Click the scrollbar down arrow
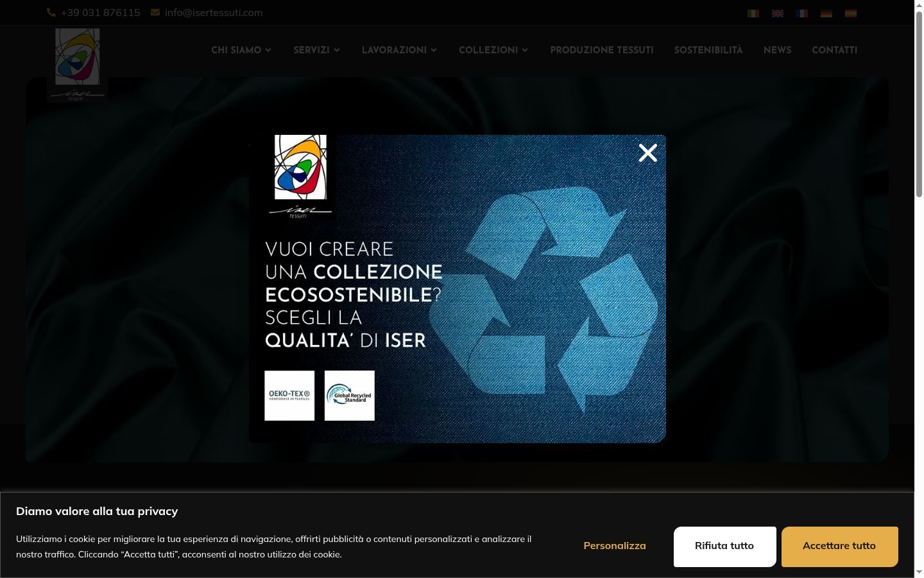 point(919,572)
